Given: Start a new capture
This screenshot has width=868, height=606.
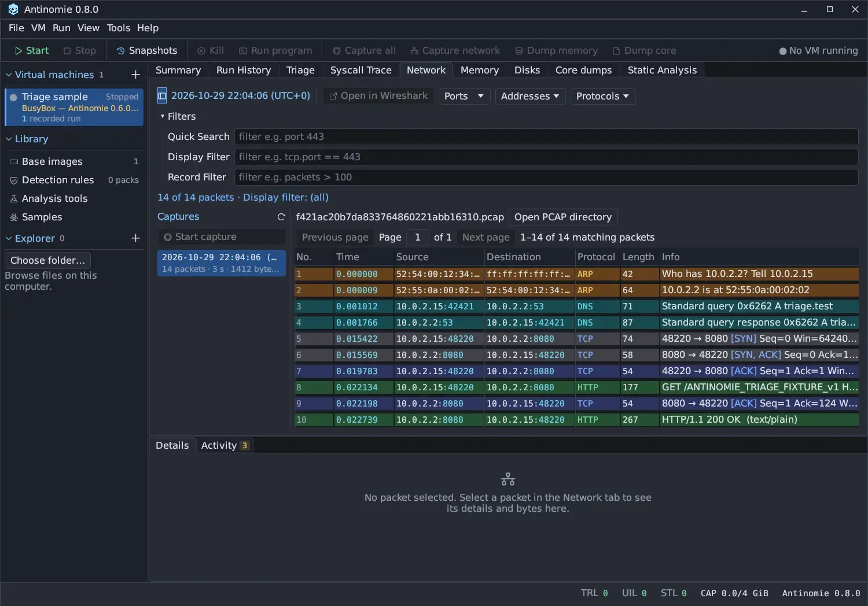Looking at the screenshot, I should pos(222,237).
